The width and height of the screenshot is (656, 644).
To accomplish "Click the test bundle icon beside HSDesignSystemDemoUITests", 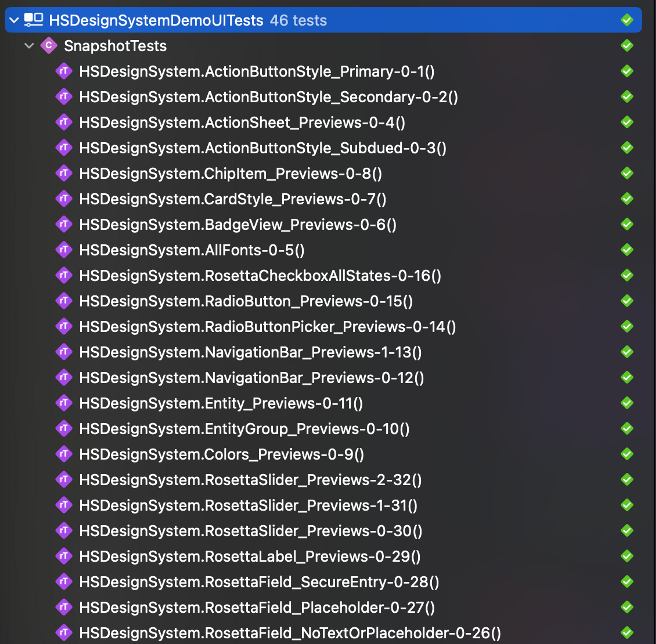I will [33, 20].
